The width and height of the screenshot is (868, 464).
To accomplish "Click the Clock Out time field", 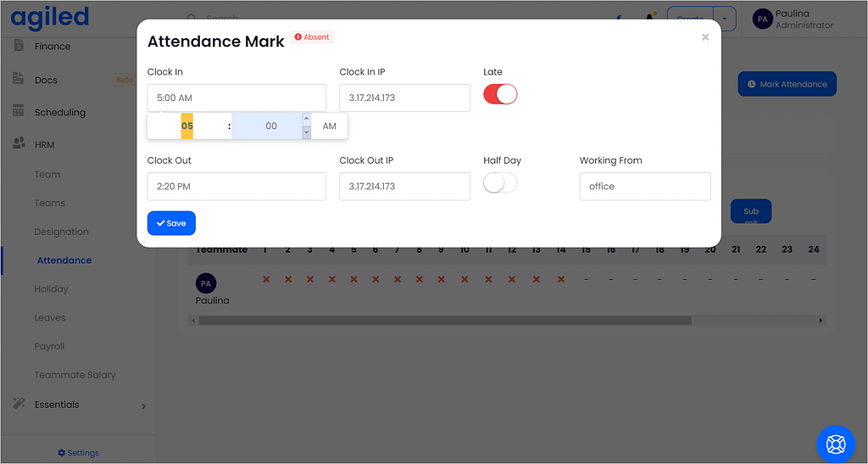I will (x=236, y=187).
